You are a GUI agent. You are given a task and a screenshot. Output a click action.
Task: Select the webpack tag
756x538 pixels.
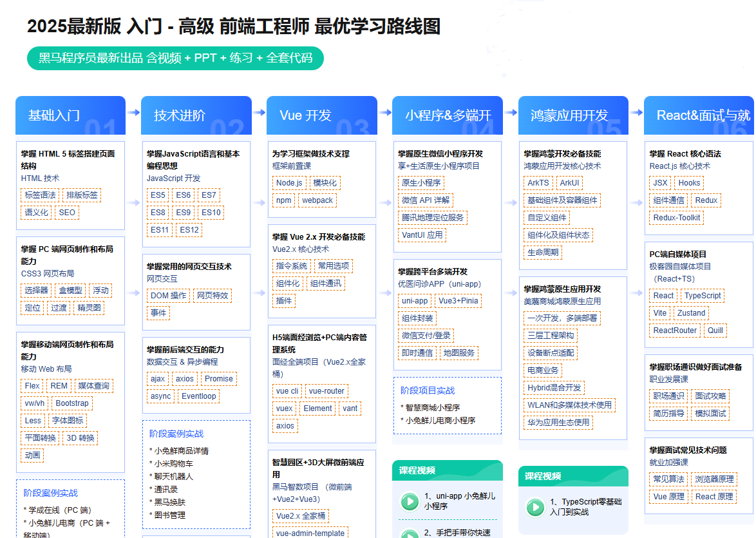(317, 200)
